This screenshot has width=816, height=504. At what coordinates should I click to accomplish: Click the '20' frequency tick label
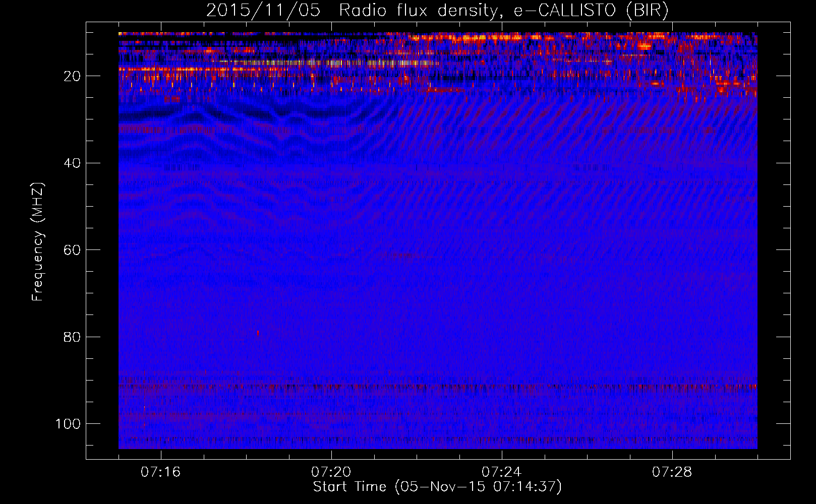[73, 76]
